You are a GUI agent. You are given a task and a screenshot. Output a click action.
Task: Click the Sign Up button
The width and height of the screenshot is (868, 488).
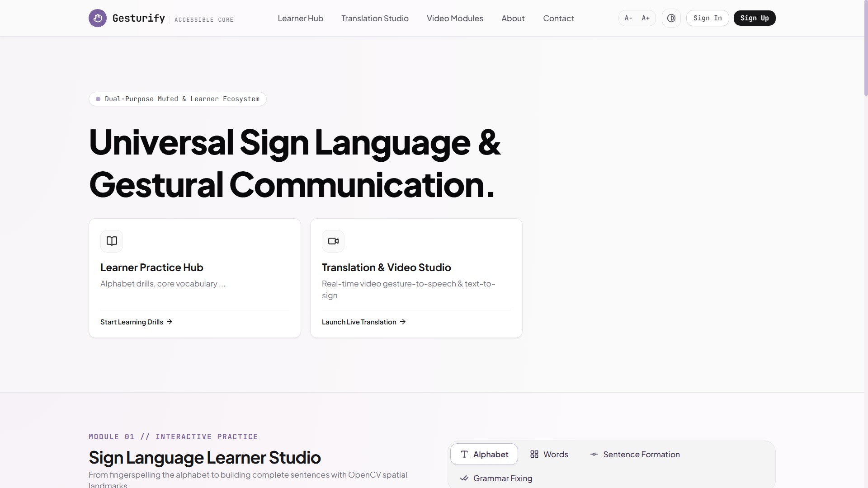[755, 18]
